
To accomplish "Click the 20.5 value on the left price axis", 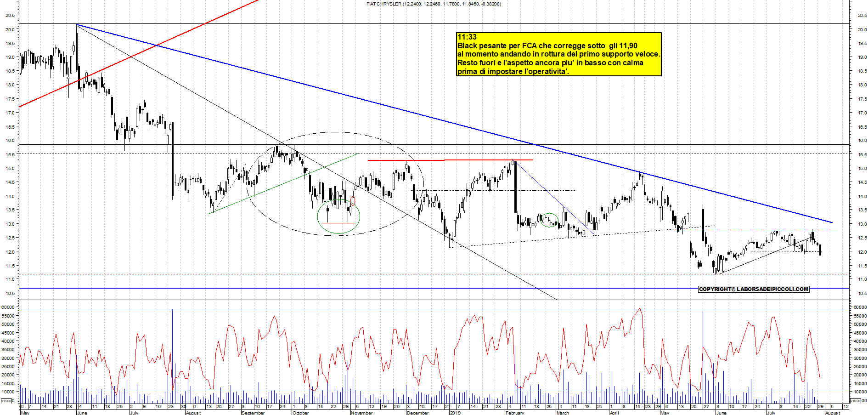I will (x=9, y=15).
